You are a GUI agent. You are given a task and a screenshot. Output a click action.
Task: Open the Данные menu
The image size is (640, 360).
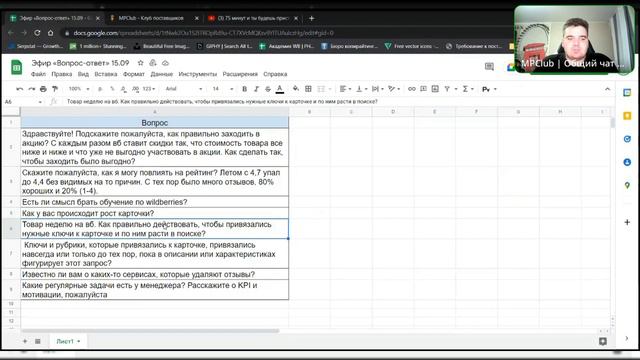(162, 74)
